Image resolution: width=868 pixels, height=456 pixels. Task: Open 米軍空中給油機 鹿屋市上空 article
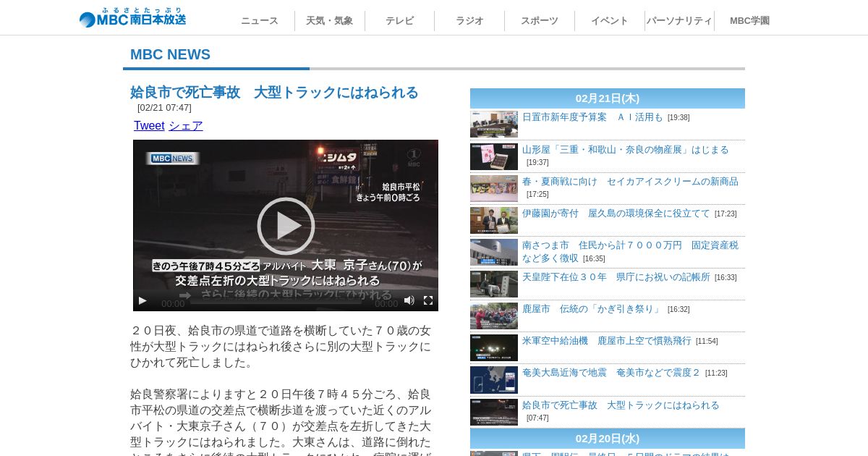click(607, 341)
